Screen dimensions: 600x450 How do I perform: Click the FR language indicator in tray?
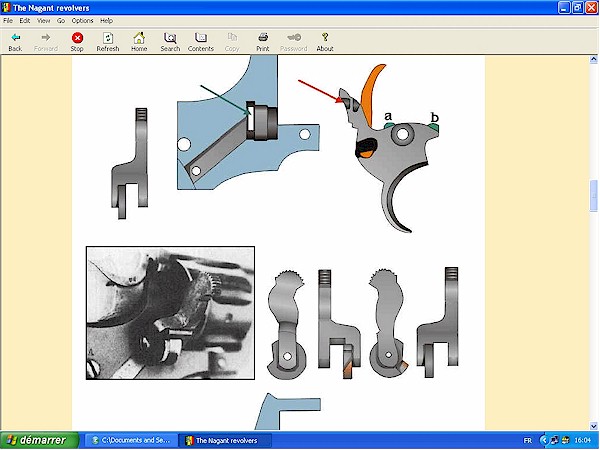528,441
